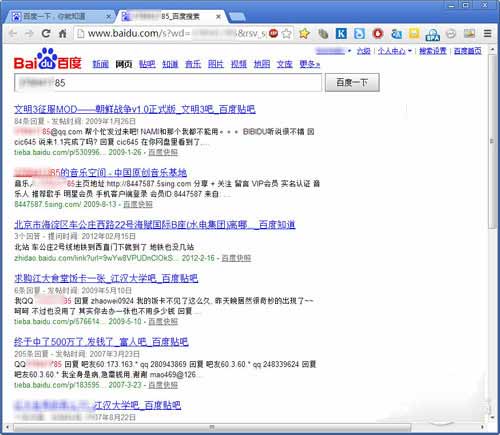Switch to the first 百度一下 tab
Viewport: 500px width, 435px height.
tap(59, 16)
